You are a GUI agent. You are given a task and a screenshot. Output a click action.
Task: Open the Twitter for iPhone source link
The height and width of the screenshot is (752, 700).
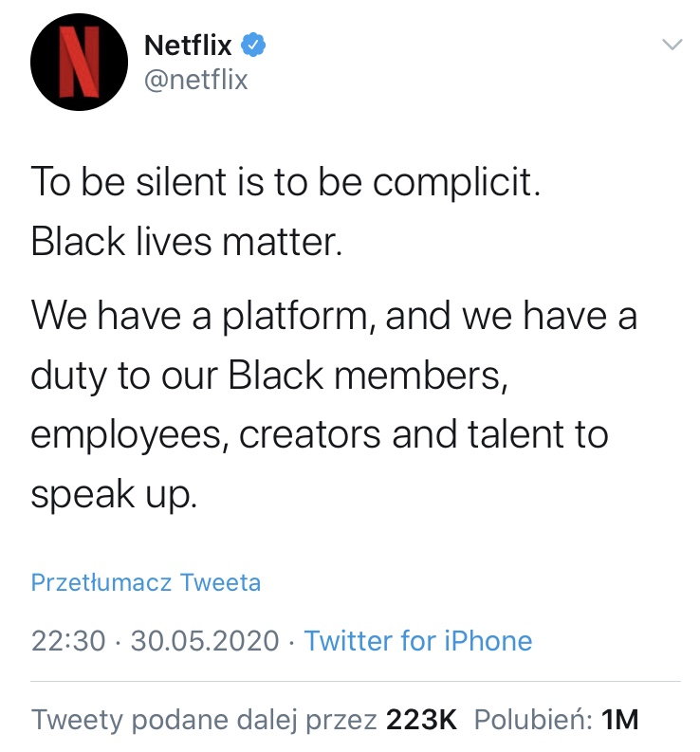[x=418, y=640]
